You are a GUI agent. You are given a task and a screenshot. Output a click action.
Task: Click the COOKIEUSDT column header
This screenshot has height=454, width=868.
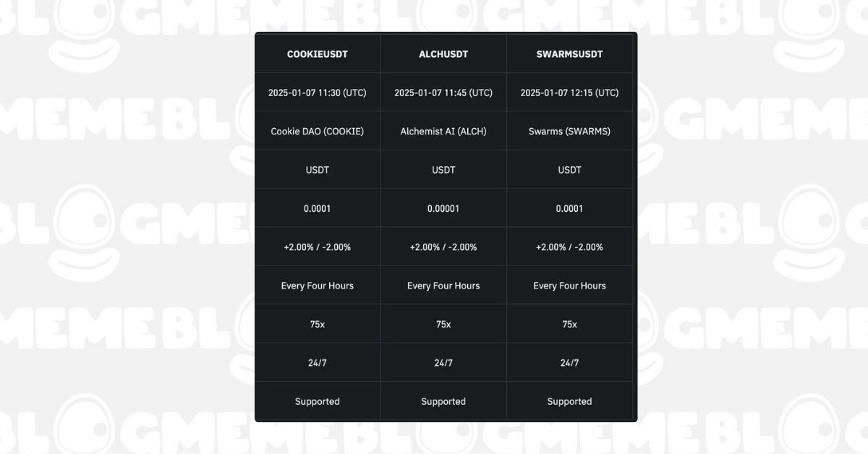pos(317,54)
